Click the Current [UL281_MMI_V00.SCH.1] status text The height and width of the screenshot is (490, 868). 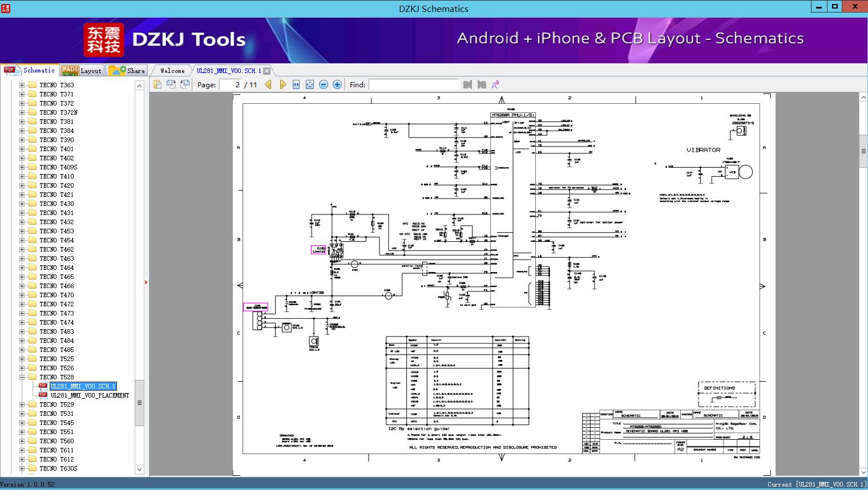(817, 484)
